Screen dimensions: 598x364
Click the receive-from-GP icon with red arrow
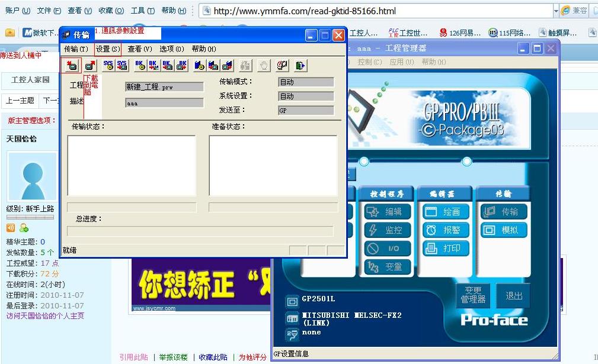(x=89, y=65)
